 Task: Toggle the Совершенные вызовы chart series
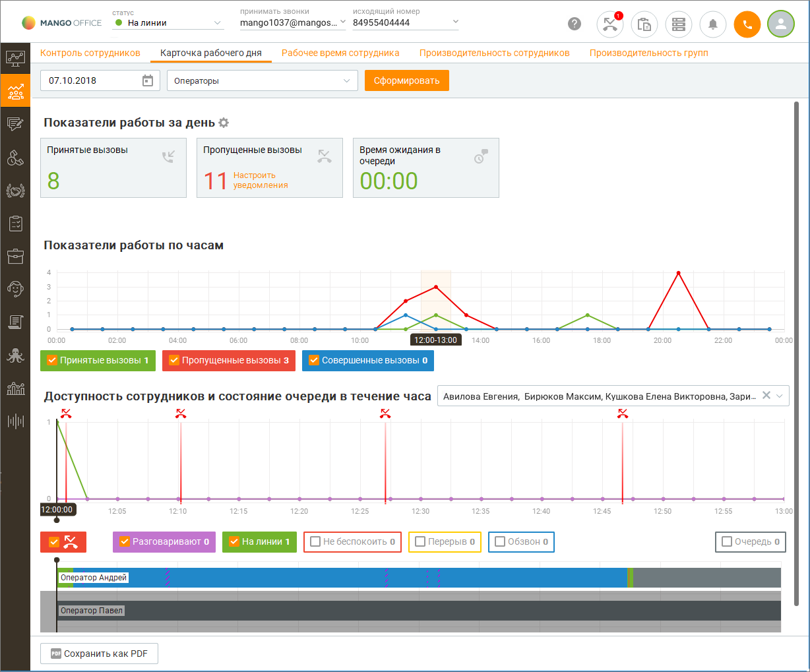coord(368,361)
